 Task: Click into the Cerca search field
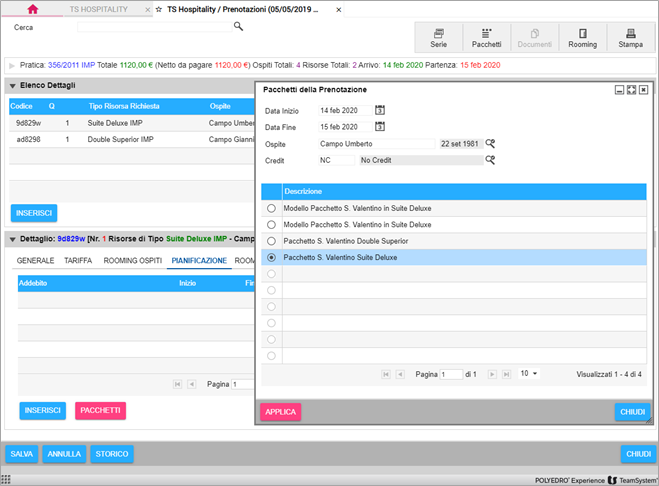point(154,26)
